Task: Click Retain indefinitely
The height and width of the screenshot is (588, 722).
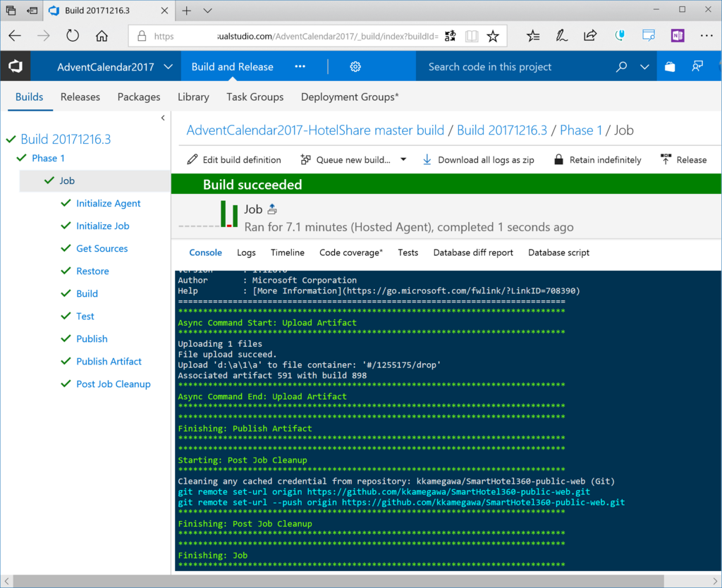Action: point(598,160)
